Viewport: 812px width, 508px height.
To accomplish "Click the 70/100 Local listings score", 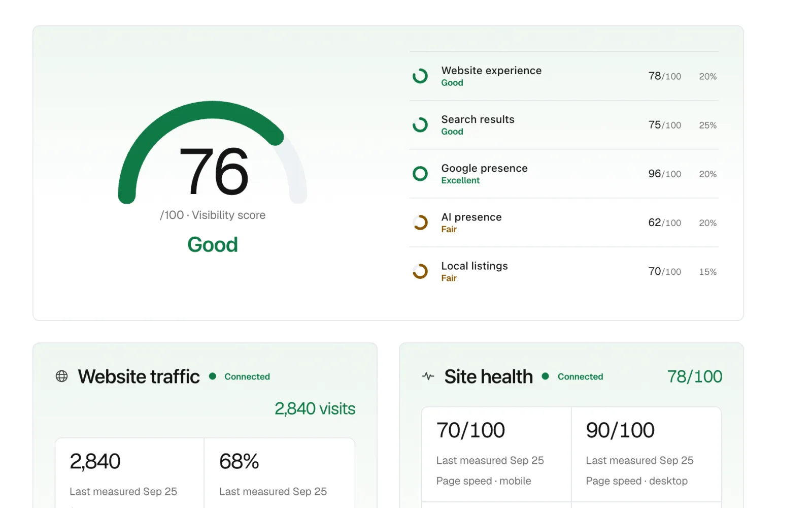I will 664,271.
